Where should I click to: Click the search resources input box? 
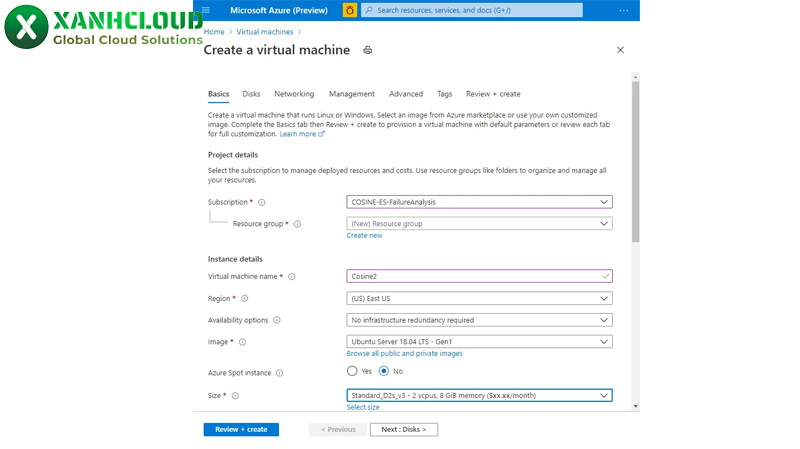(472, 10)
